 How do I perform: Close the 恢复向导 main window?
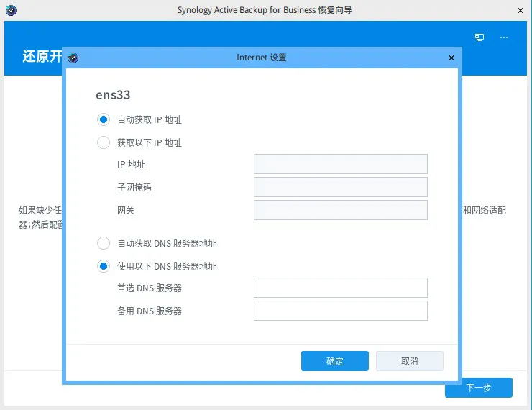pos(520,11)
